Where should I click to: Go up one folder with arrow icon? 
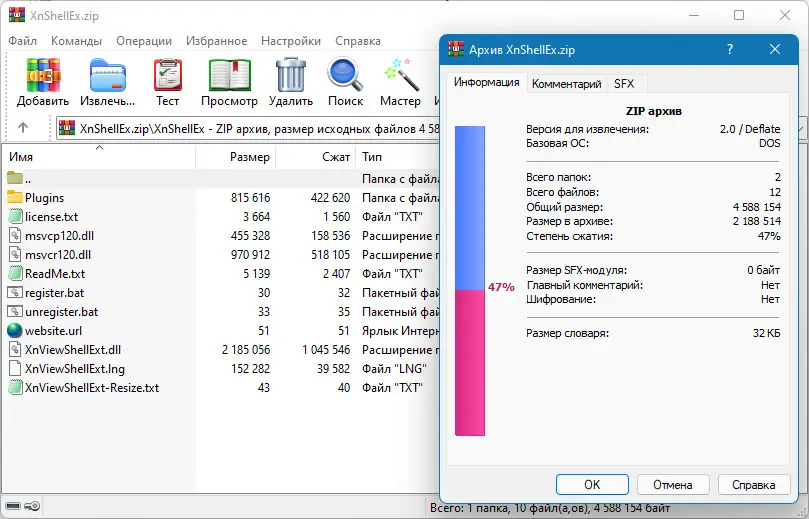23,127
